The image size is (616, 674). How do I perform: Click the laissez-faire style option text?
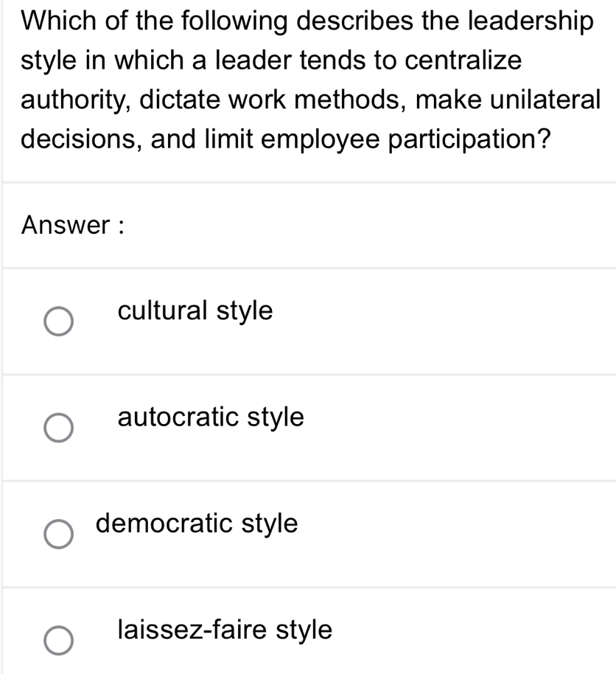tap(225, 630)
